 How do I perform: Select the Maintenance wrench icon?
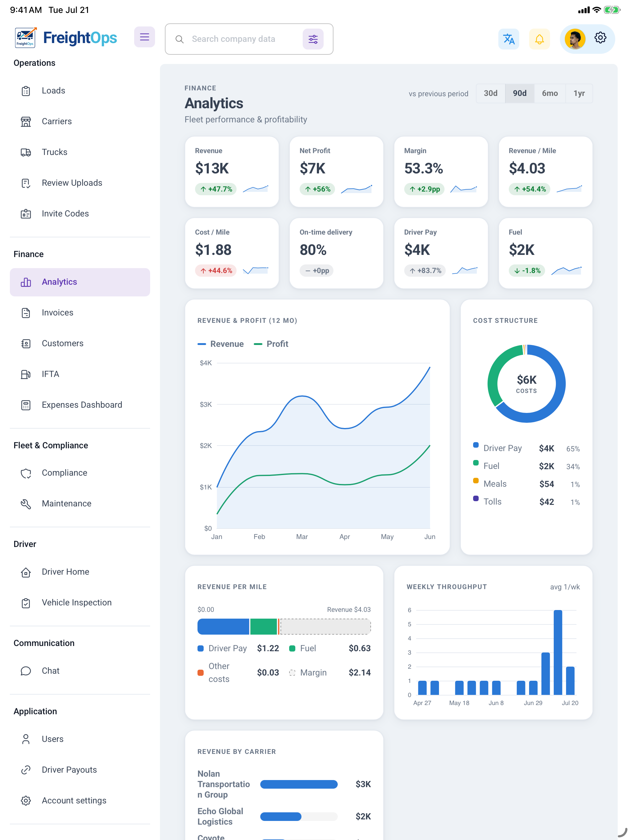26,504
